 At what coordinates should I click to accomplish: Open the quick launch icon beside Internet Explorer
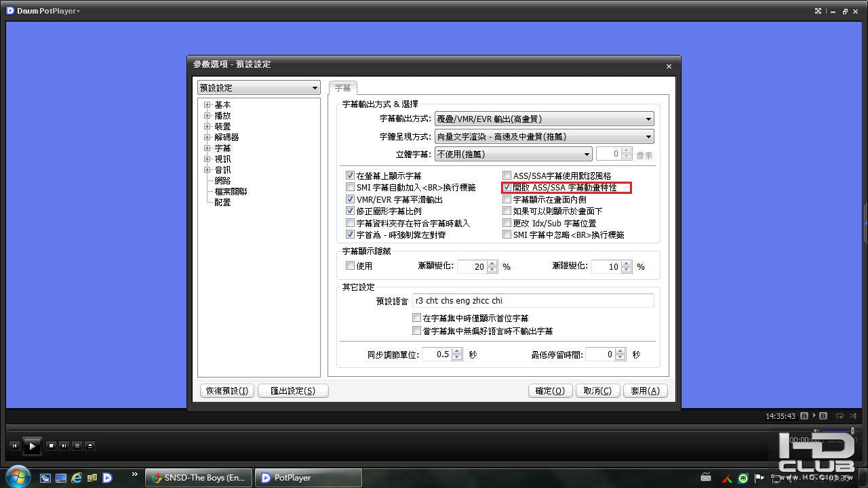(92, 478)
